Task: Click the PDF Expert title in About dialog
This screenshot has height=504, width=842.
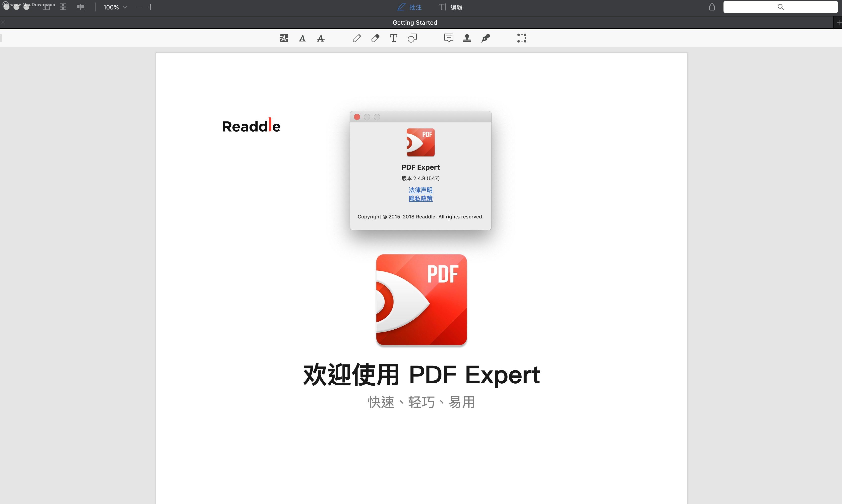Action: click(x=421, y=167)
